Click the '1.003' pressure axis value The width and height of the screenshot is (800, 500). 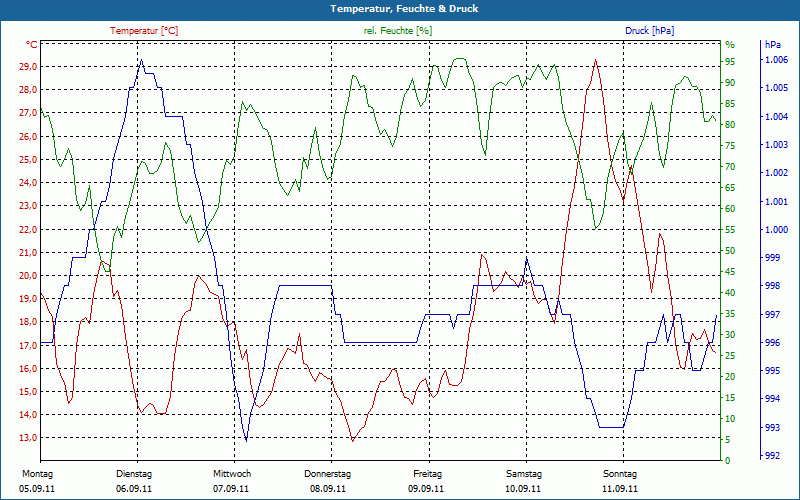tap(776, 145)
